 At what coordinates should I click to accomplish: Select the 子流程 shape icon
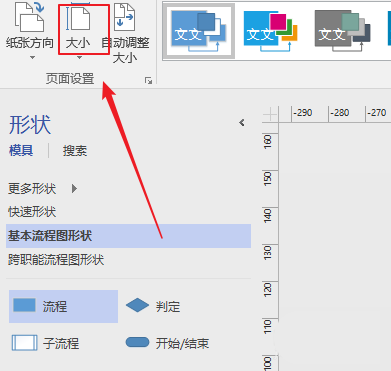(x=24, y=343)
